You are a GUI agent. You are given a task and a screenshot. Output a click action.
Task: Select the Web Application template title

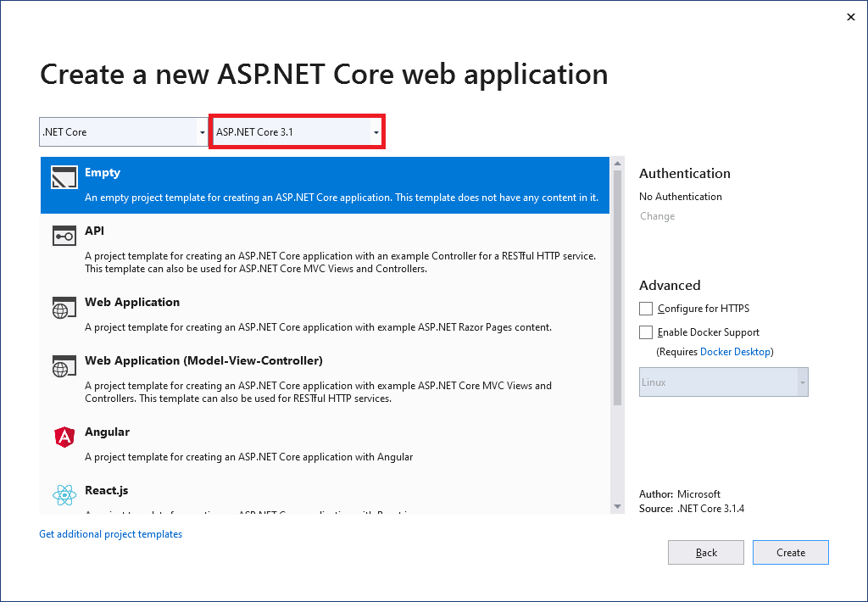click(x=132, y=302)
